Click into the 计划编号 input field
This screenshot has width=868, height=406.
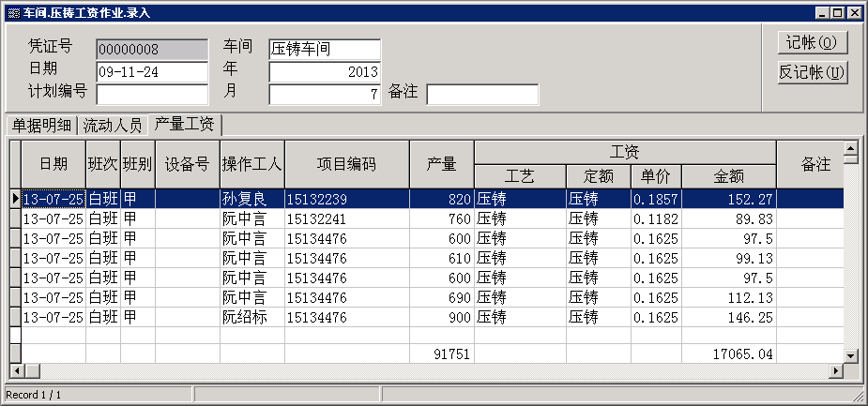(152, 94)
